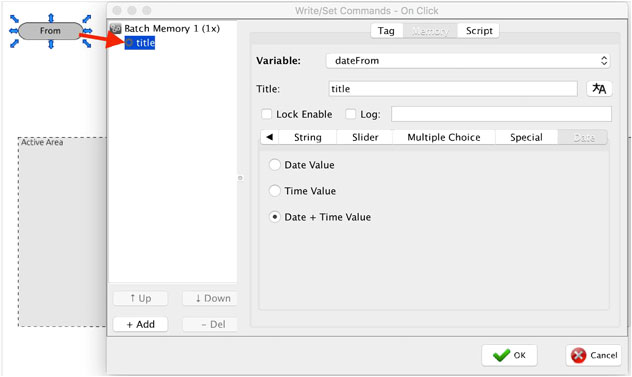
Task: Click the top-center resize arrow above From
Action: (x=51, y=18)
